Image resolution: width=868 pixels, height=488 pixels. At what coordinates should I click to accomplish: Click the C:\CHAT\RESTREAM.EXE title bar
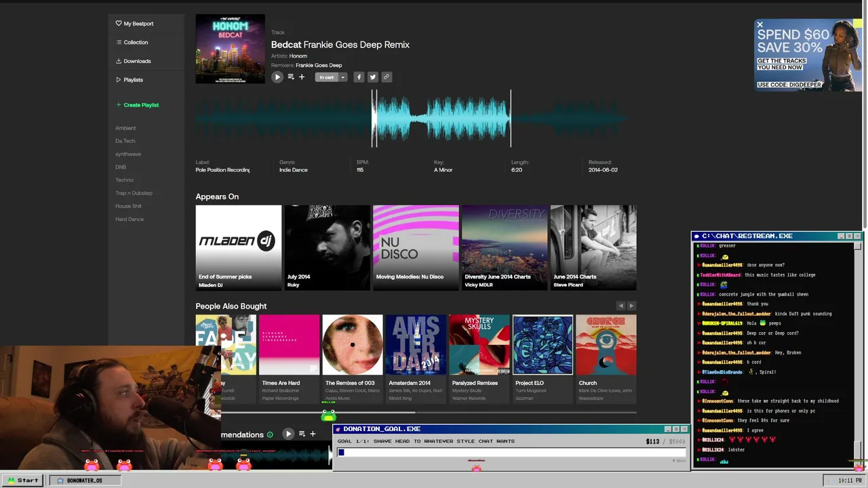pos(776,236)
